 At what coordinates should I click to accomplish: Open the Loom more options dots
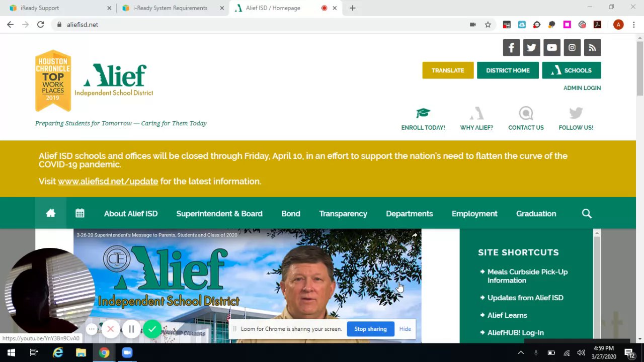92,329
